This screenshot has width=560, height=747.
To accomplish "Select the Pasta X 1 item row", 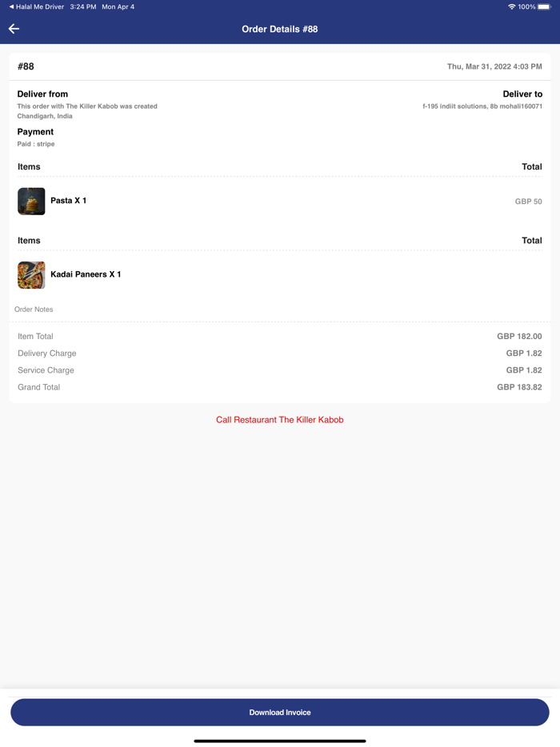I will pyautogui.click(x=280, y=201).
